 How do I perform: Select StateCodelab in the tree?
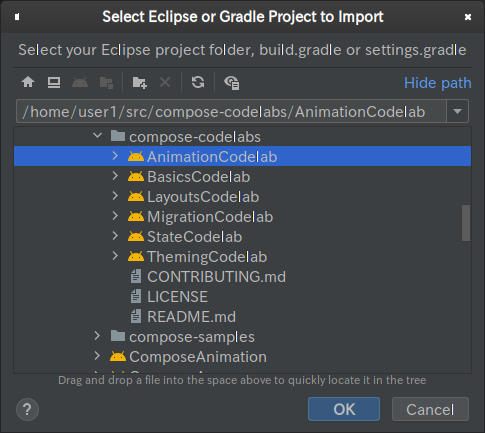tap(242, 236)
